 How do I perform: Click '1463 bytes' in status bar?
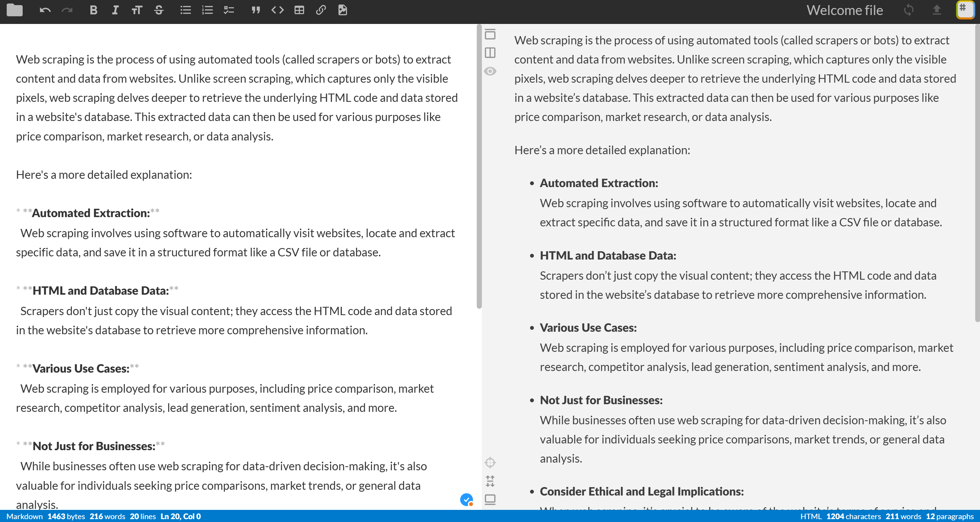[66, 516]
